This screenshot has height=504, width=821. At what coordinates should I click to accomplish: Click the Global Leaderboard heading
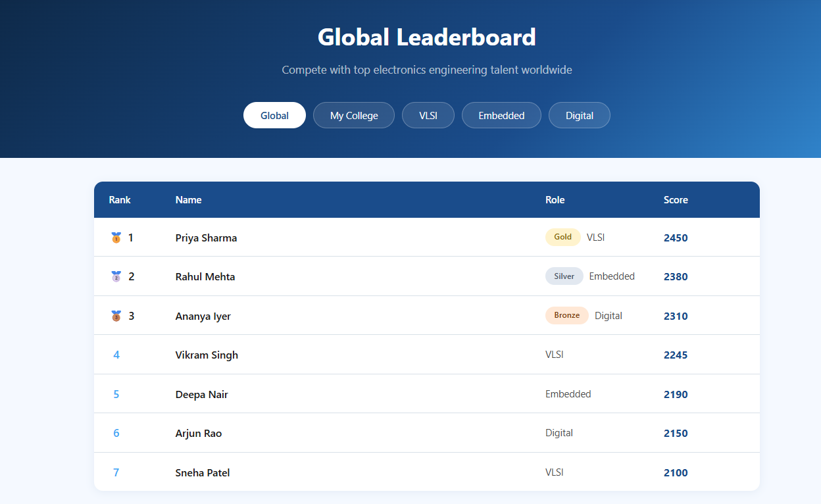[427, 37]
